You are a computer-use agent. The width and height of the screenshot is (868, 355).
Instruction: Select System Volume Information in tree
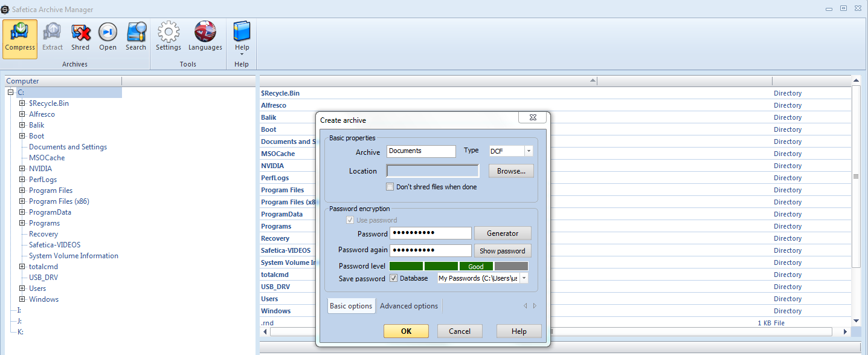74,256
